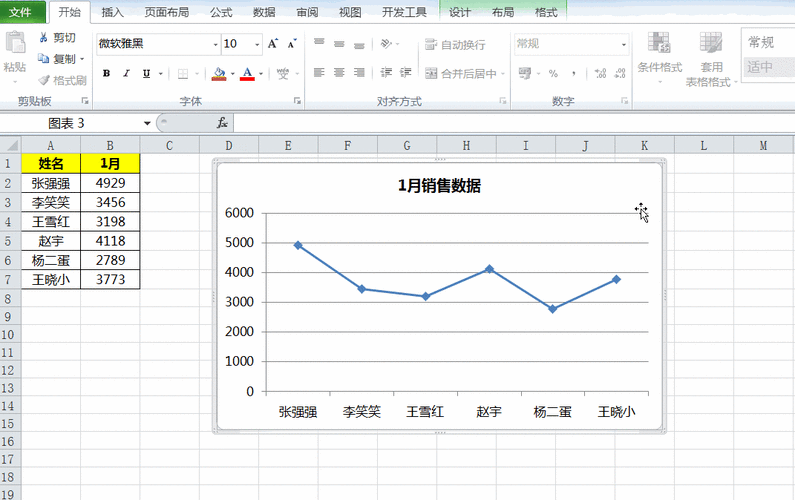Open Conditional Formatting (条件格式) menu
The width and height of the screenshot is (795, 500).
pos(659,58)
